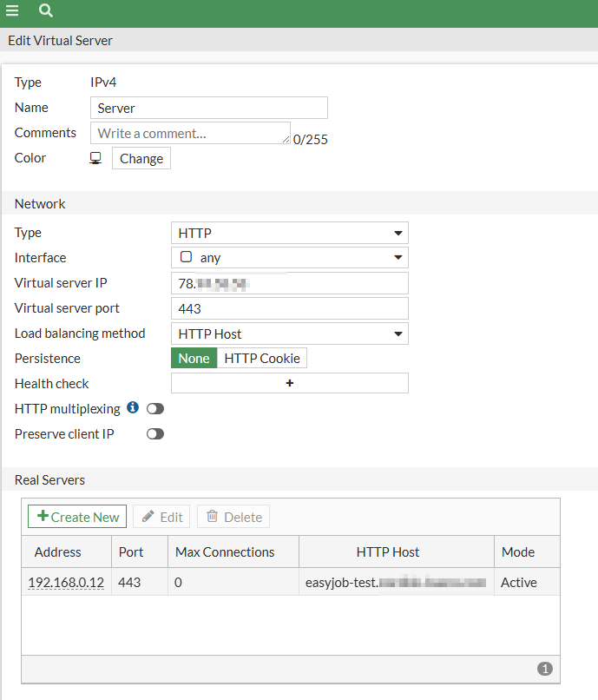Image resolution: width=598 pixels, height=700 pixels.
Task: Open the Load balancing method dropdown
Action: 289,333
